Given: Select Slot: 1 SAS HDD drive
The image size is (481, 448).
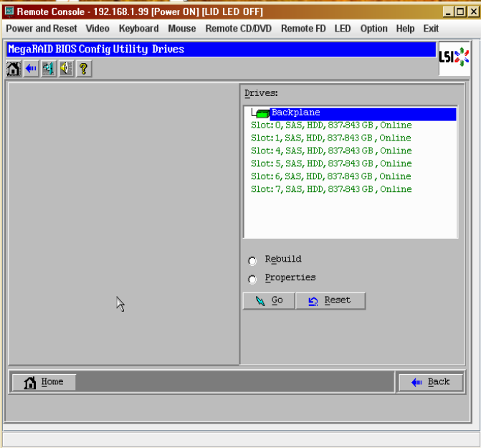Looking at the screenshot, I should click(x=331, y=138).
